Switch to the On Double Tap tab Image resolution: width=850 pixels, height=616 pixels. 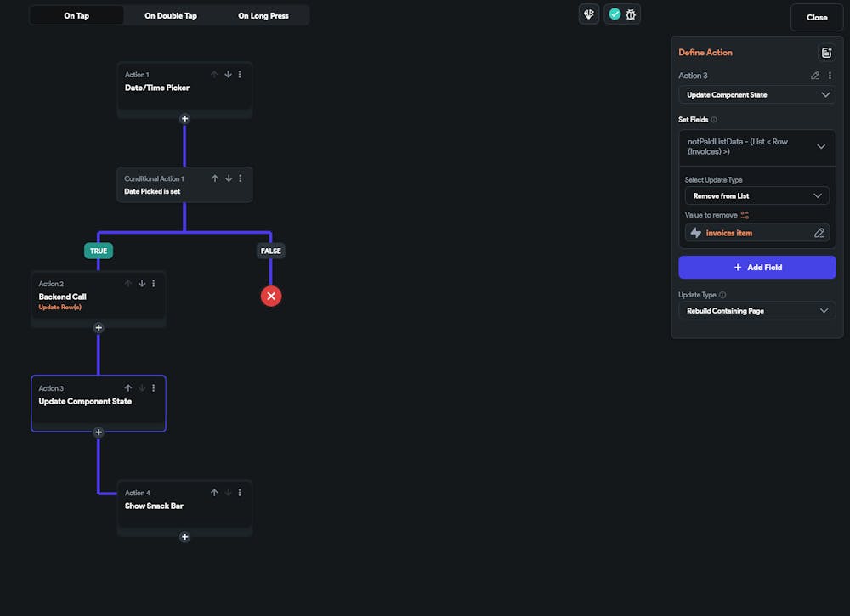click(171, 15)
